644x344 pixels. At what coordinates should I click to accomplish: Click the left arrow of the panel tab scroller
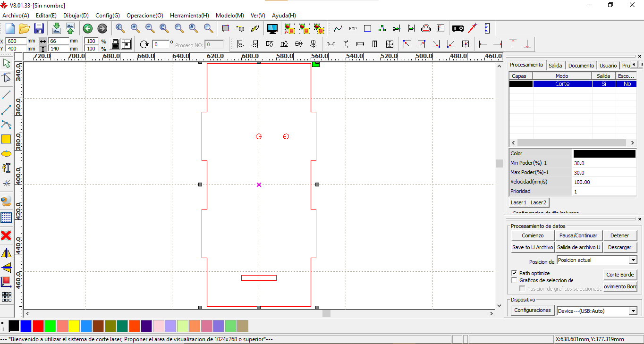634,65
